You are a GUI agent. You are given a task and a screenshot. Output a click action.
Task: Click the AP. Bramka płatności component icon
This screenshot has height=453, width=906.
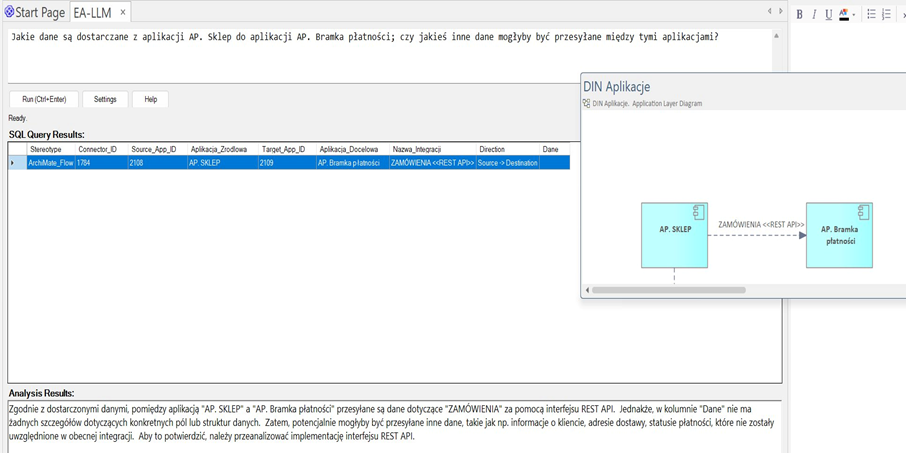point(862,212)
